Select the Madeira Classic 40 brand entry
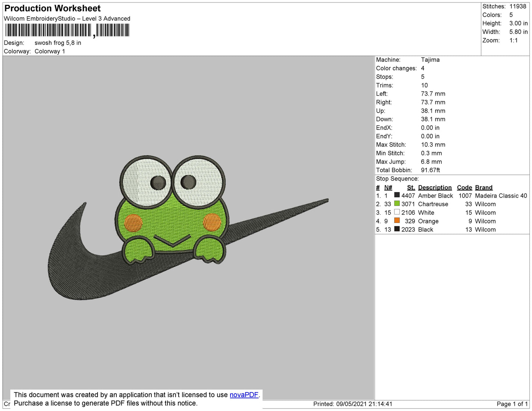532x411 pixels. [x=501, y=196]
